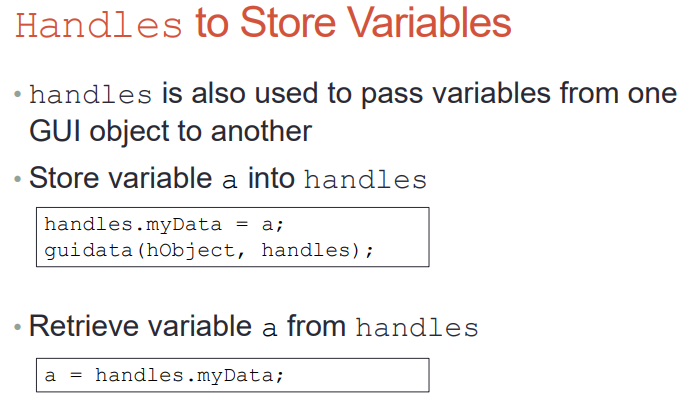Click the bullet dot before 'Store variable'
Viewport: 691px width, 409px height.
coord(18,179)
